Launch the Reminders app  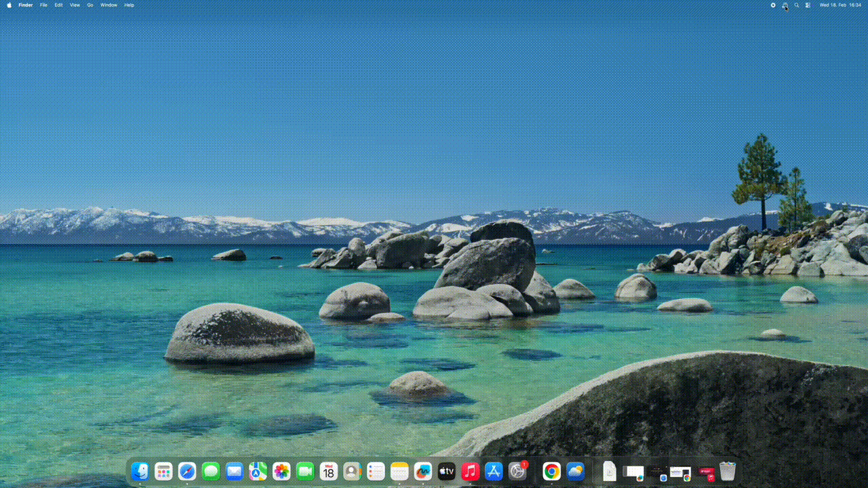[x=375, y=471]
